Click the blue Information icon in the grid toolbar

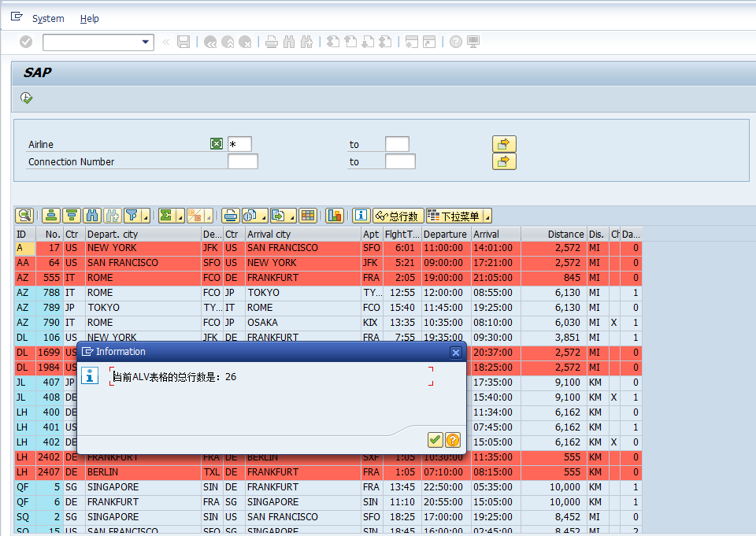tap(360, 215)
